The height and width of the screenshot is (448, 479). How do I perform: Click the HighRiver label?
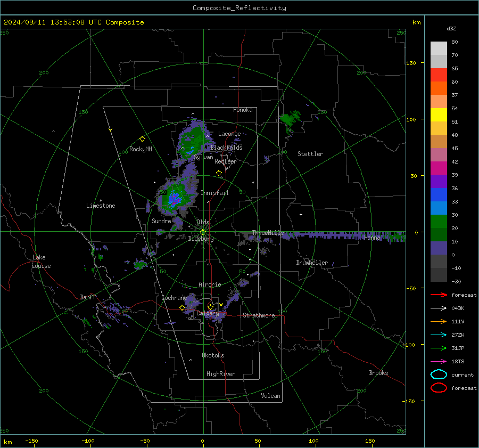tap(221, 374)
